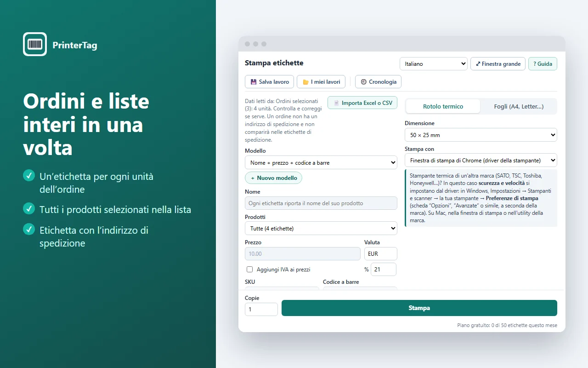Screen dimensions: 588x368
Task: Click the IVA percentage field showing 21
Action: point(384,269)
